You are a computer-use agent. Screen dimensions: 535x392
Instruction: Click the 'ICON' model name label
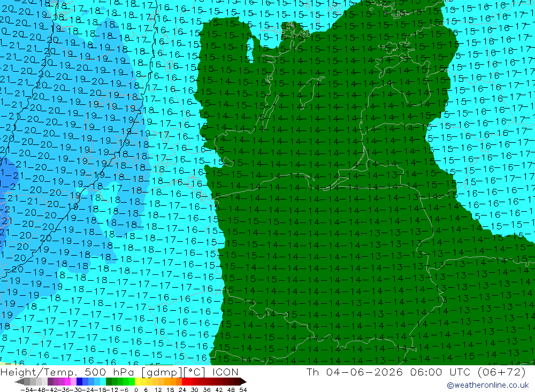[x=225, y=372]
